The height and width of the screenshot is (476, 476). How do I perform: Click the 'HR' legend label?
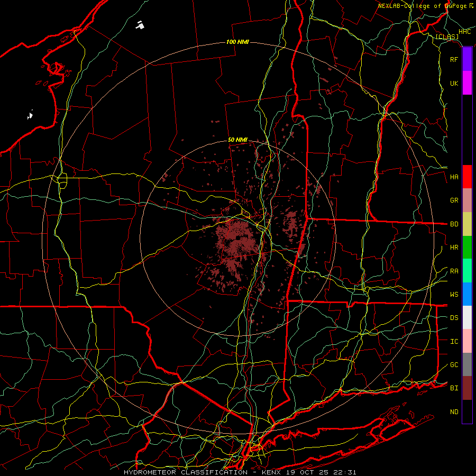454,248
